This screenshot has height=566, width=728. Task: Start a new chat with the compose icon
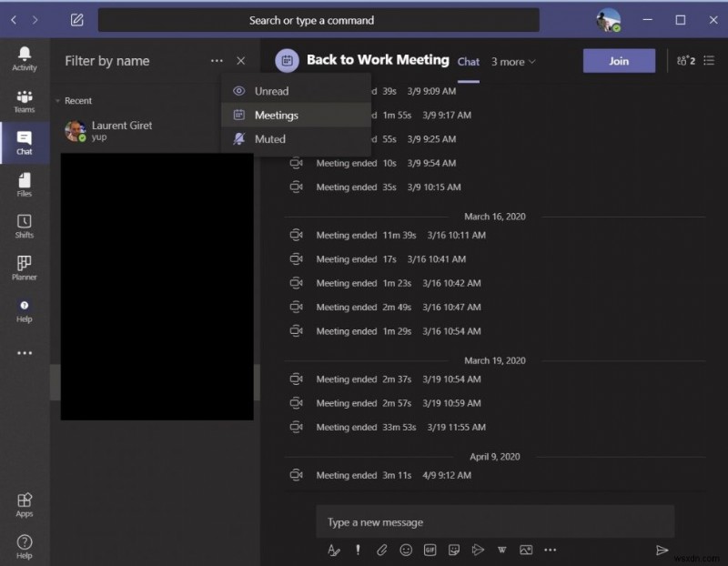tap(77, 19)
